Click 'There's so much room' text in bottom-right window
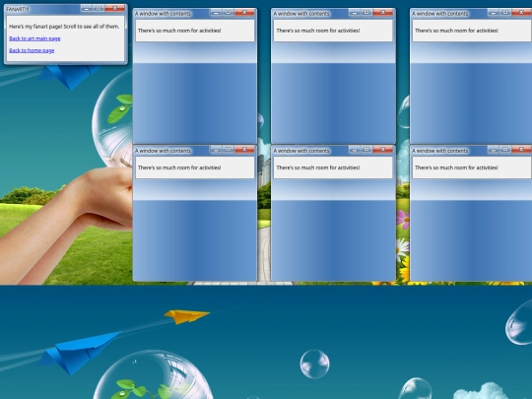This screenshot has height=399, width=532. [440, 167]
